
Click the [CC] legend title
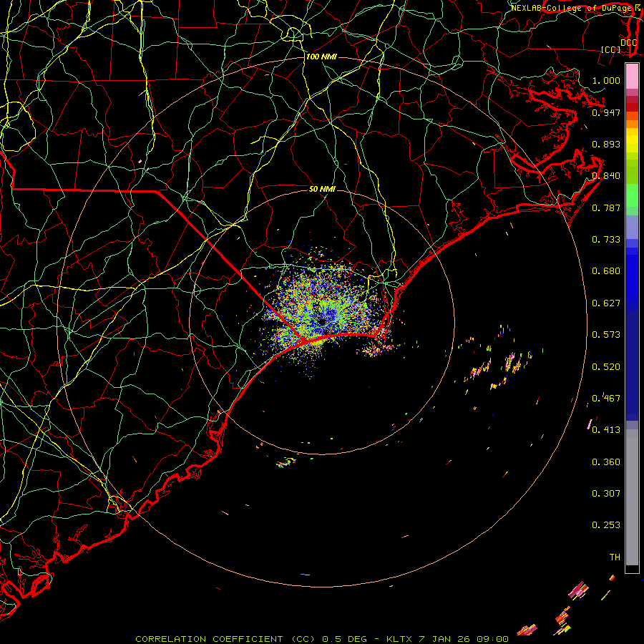[610, 49]
